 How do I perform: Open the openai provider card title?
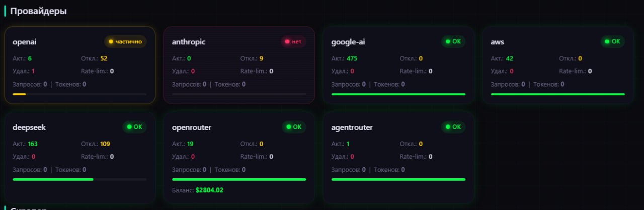click(x=24, y=42)
